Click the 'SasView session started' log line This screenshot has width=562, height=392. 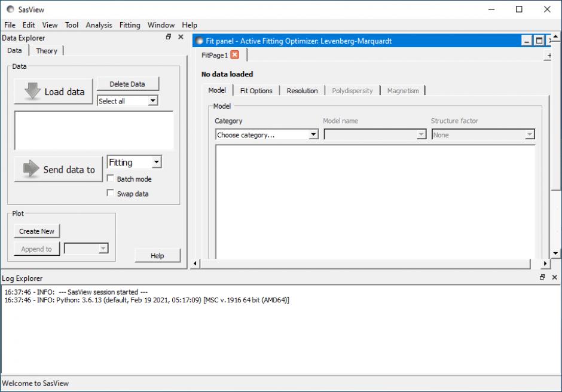[x=76, y=292]
